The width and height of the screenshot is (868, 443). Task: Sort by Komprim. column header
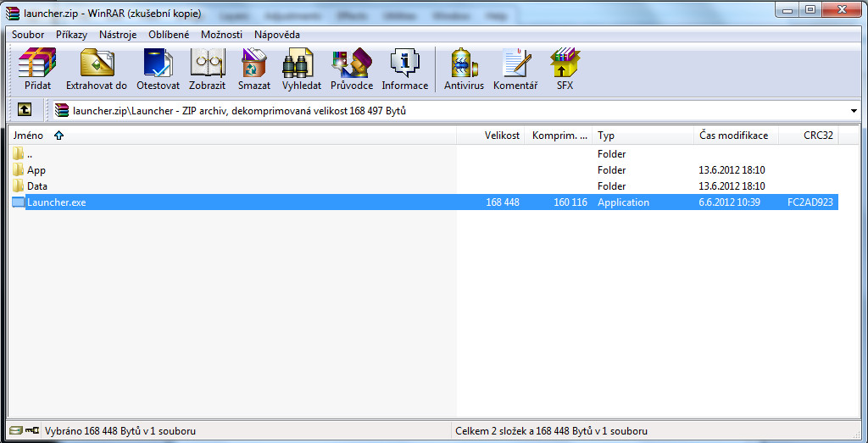559,136
